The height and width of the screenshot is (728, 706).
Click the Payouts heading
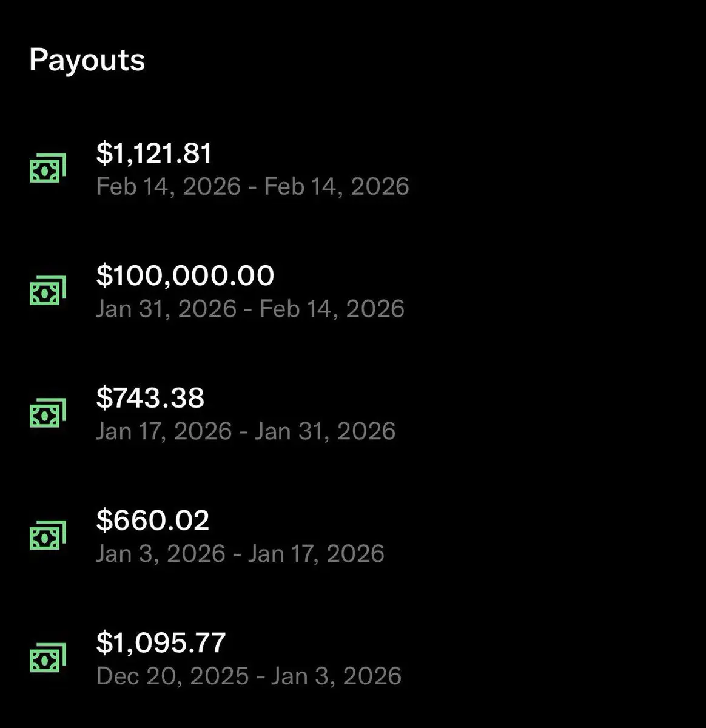[87, 60]
